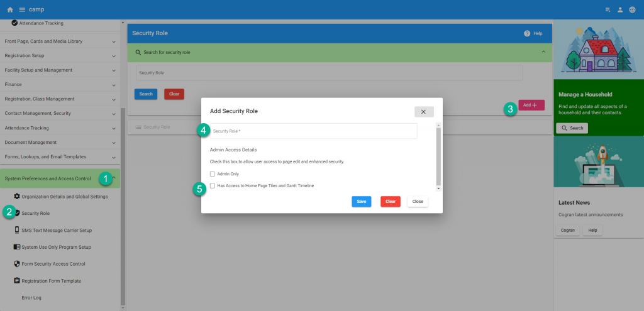Check Has Access to Home Page Tiles
644x311 pixels.
point(213,186)
